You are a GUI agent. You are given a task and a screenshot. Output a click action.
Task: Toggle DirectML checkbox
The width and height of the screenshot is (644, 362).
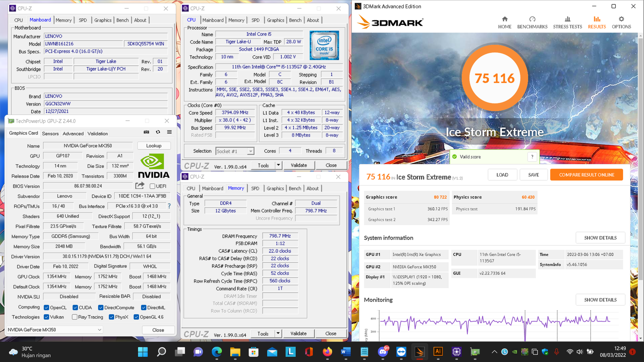(144, 307)
